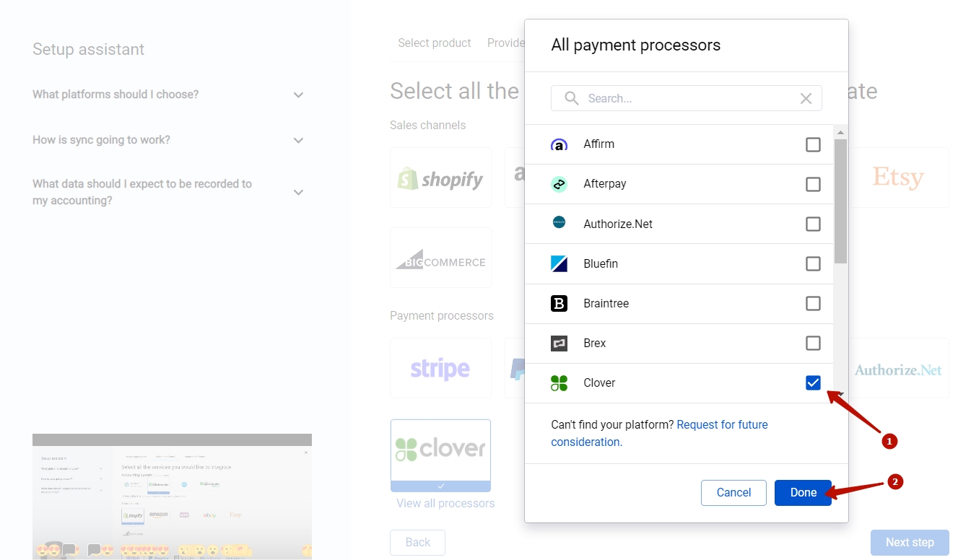Screen dimensions: 958x560
Task: Select the BigCommerce sales channel tile
Action: point(440,258)
